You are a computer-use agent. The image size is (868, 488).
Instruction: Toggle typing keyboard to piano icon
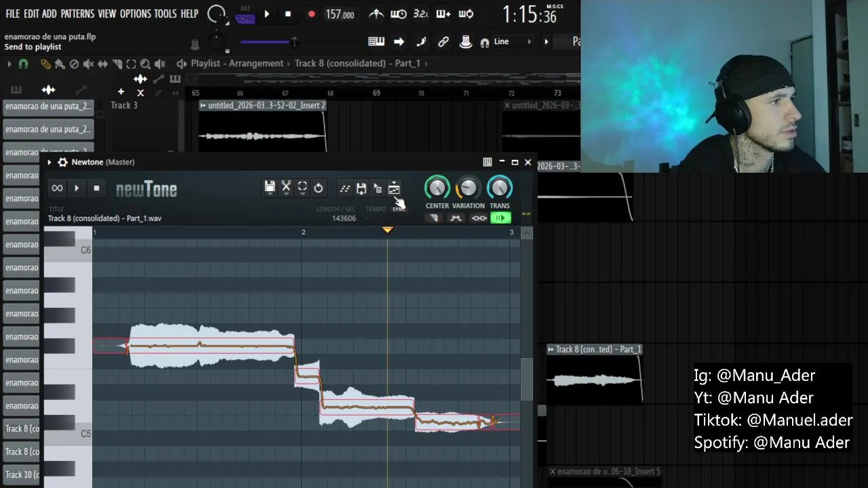(x=376, y=42)
